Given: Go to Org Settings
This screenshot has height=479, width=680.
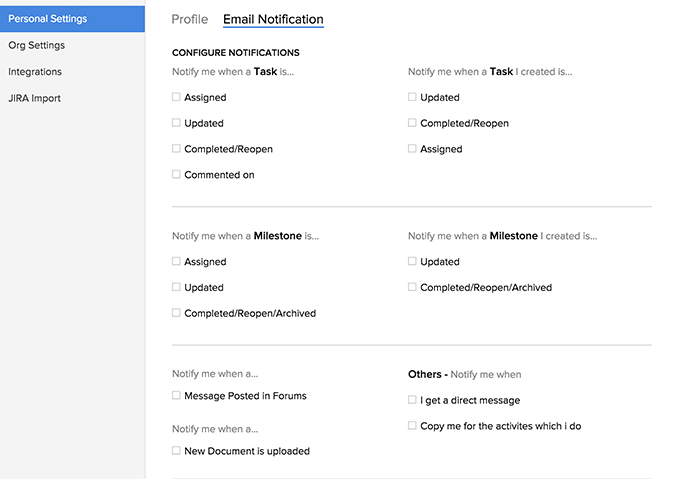Looking at the screenshot, I should pos(36,45).
